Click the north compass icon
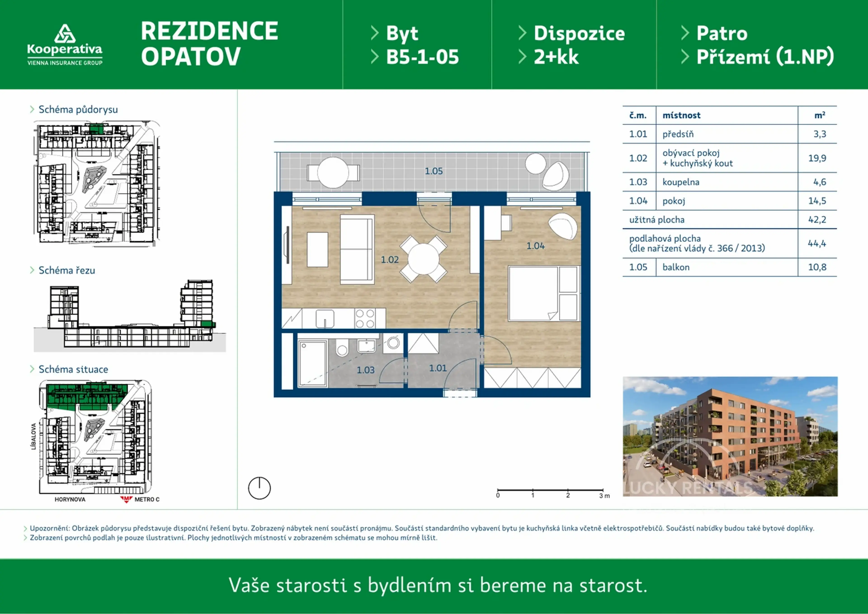The width and height of the screenshot is (868, 614). tap(259, 488)
